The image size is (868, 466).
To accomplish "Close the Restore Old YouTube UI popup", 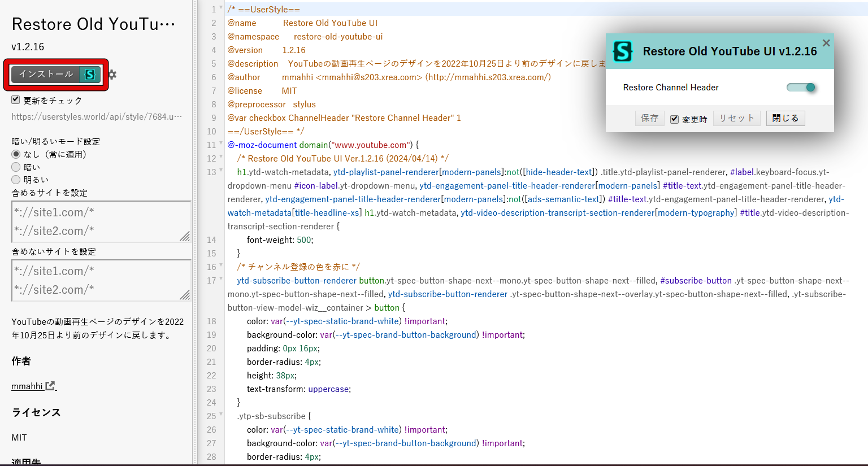I will (x=826, y=43).
